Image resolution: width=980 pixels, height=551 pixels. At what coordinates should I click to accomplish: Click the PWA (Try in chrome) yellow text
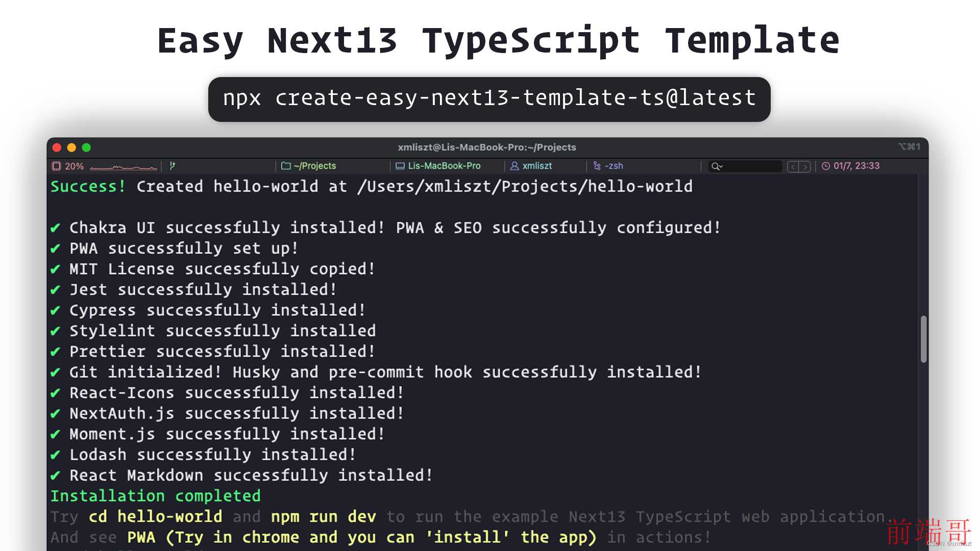(x=362, y=537)
